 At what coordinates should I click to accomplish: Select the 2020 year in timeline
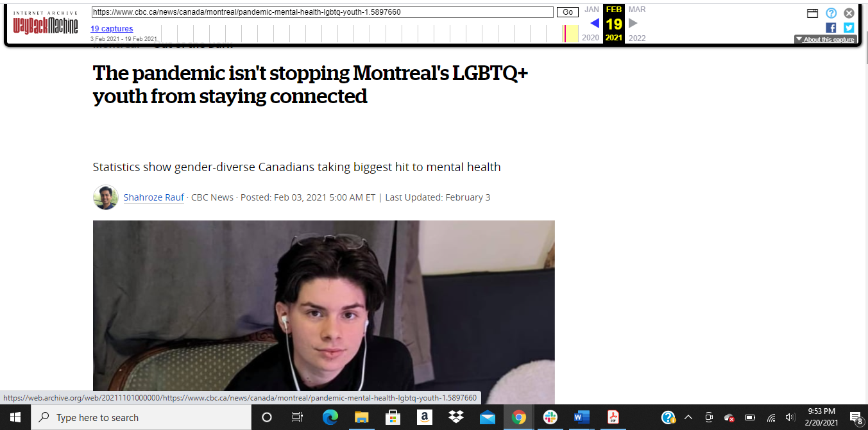point(590,38)
